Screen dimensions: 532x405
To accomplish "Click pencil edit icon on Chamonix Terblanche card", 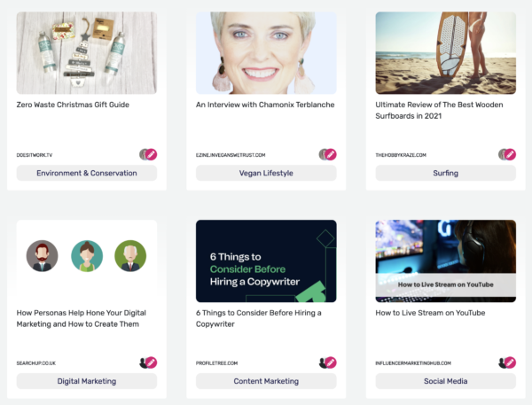I will tap(331, 155).
